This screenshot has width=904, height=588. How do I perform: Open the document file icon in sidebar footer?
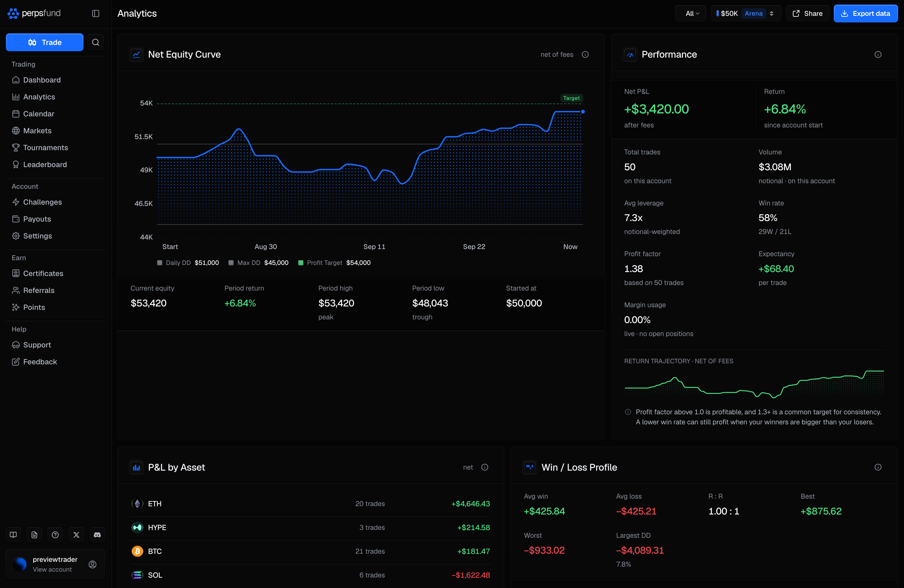34,535
